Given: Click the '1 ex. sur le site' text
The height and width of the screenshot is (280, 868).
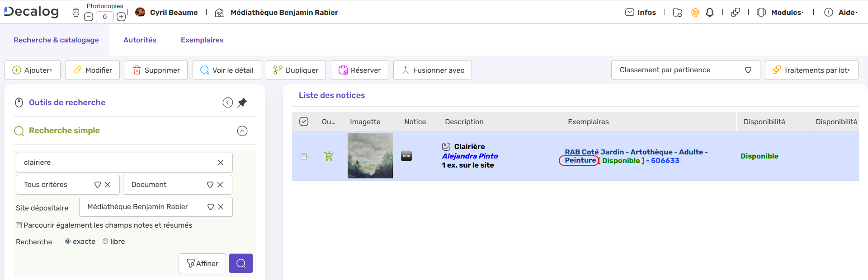Looking at the screenshot, I should 468,165.
